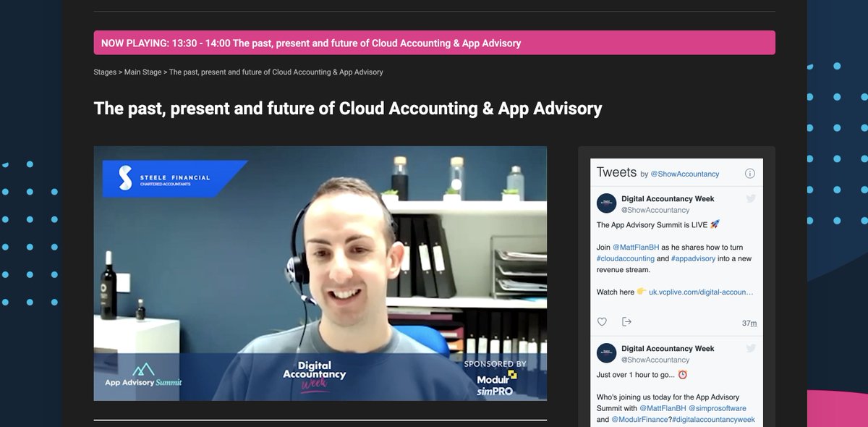Open the @ModulrFinance mention
The height and width of the screenshot is (427, 868).
(638, 420)
